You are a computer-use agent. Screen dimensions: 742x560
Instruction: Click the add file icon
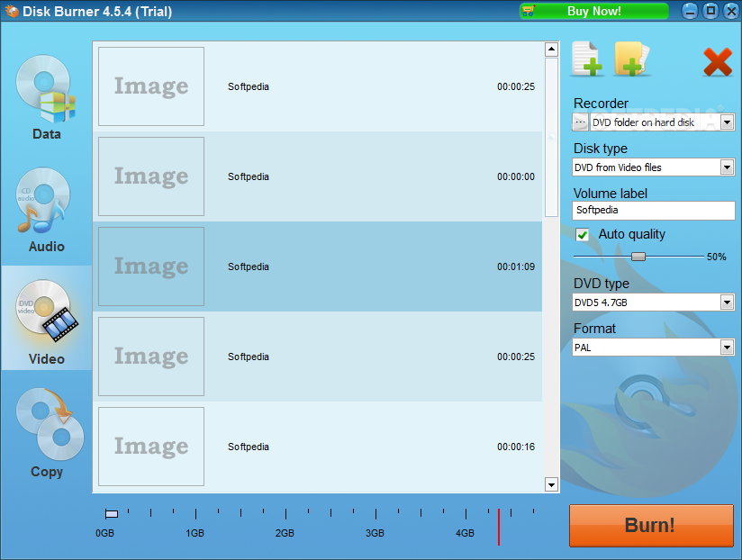point(587,59)
